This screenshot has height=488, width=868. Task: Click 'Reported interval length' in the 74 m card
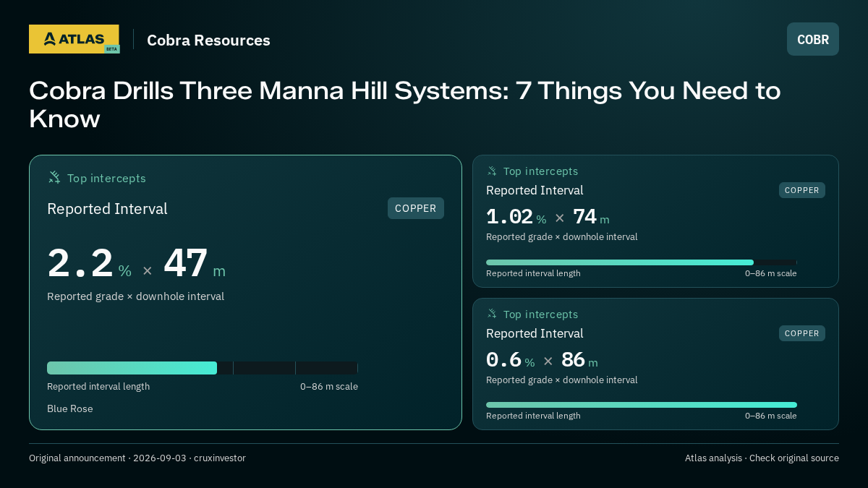pyautogui.click(x=533, y=273)
